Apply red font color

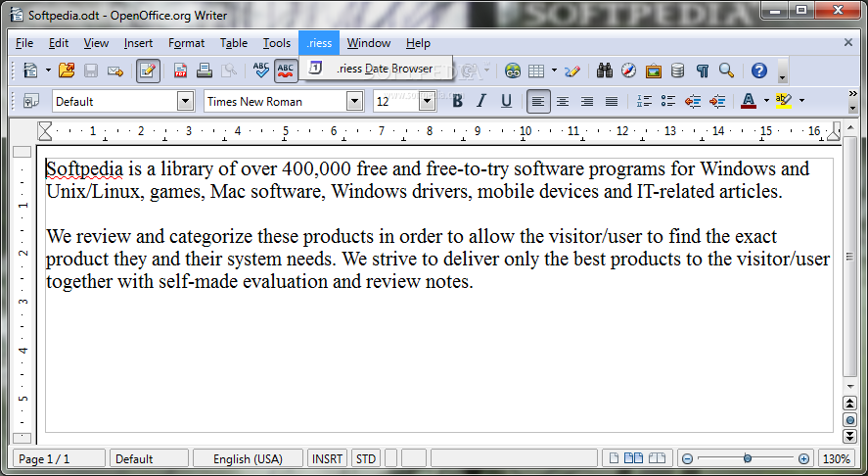pyautogui.click(x=749, y=101)
